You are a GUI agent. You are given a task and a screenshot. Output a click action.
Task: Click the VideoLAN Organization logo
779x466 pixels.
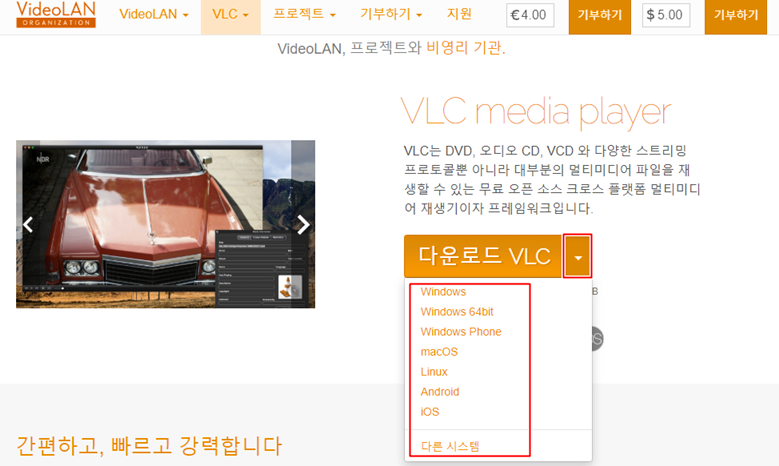[x=56, y=14]
